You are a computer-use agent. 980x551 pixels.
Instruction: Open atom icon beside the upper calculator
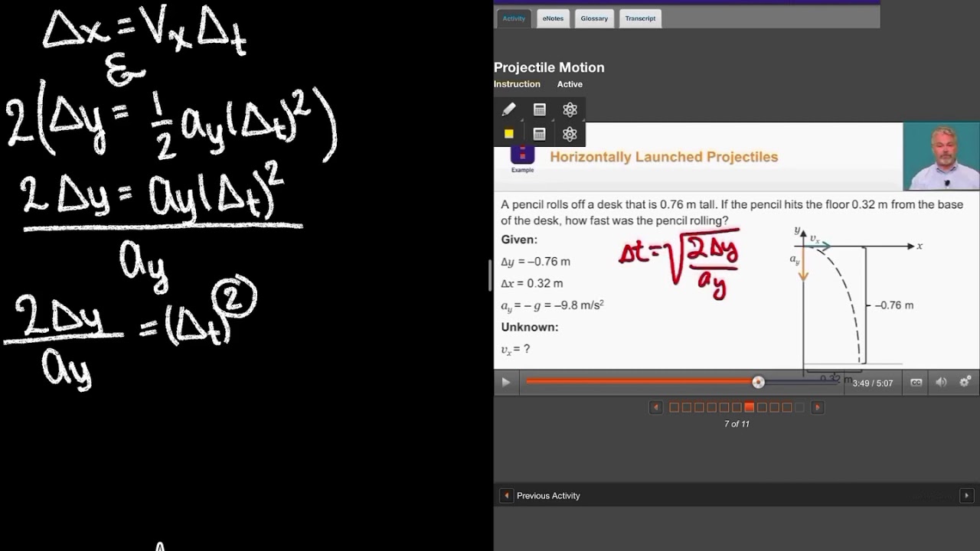coord(570,109)
